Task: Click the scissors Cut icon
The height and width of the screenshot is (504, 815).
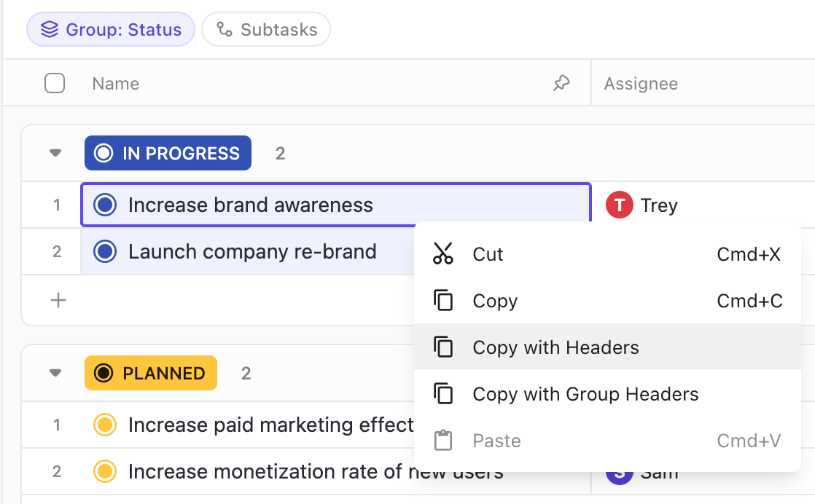Action: (x=443, y=254)
